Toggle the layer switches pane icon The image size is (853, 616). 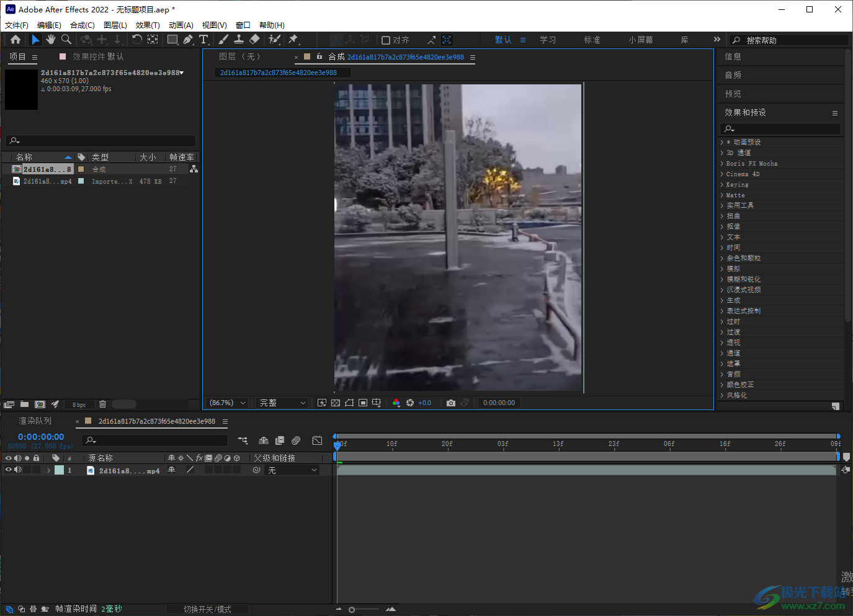9,609
